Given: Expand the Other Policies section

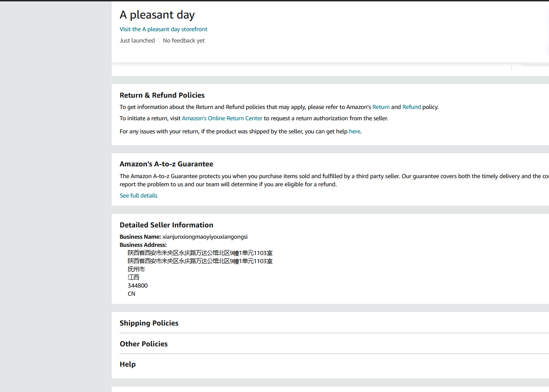Looking at the screenshot, I should 143,344.
